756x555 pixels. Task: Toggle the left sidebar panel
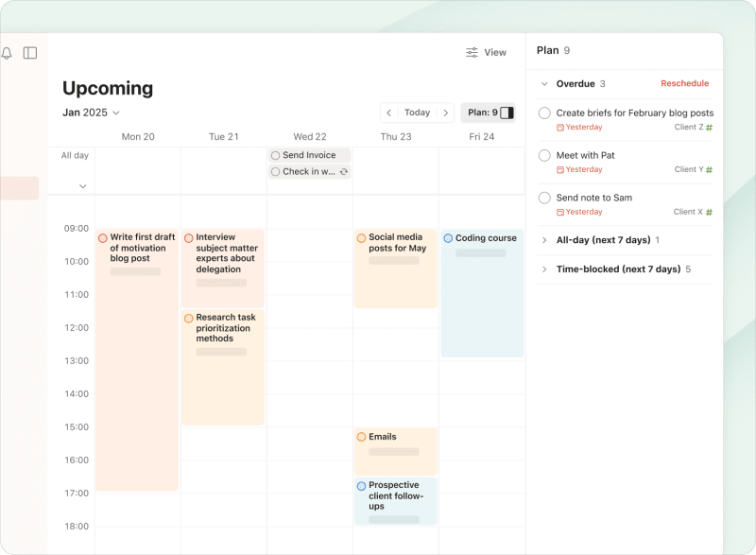tap(29, 53)
